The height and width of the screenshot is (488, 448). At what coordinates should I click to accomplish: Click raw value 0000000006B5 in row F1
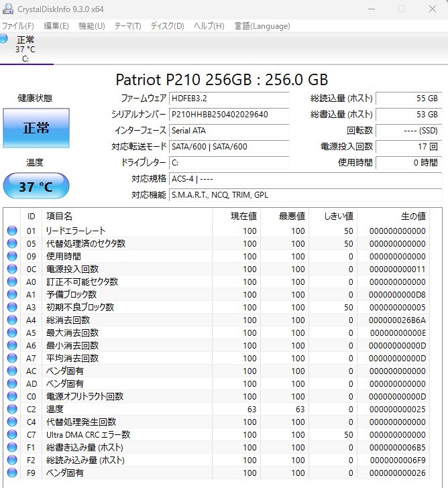[397, 447]
